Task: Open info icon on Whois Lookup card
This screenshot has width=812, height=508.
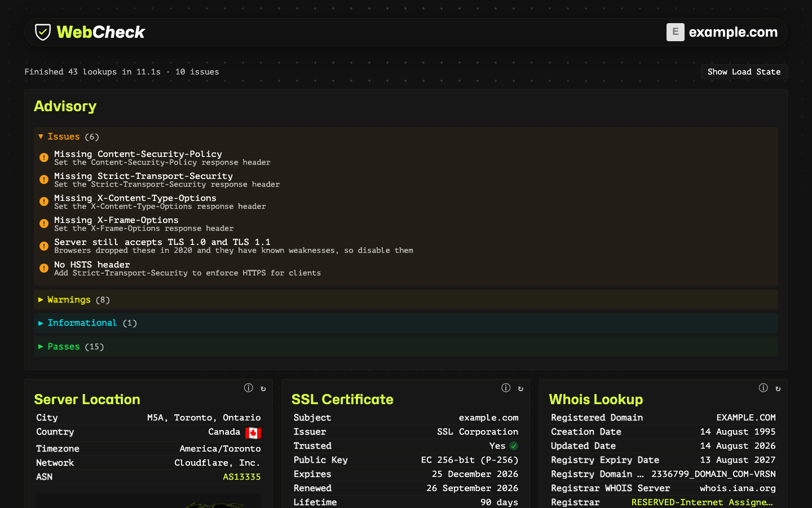Action: pyautogui.click(x=763, y=388)
